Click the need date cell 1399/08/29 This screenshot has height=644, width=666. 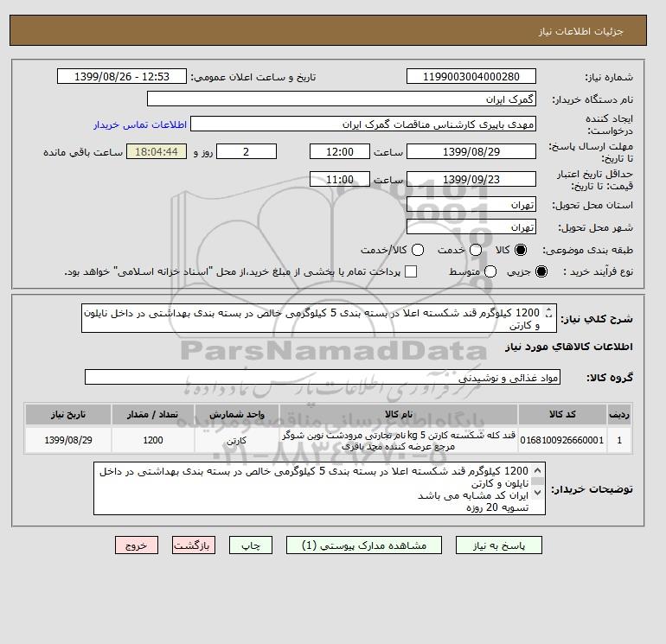[x=68, y=441]
